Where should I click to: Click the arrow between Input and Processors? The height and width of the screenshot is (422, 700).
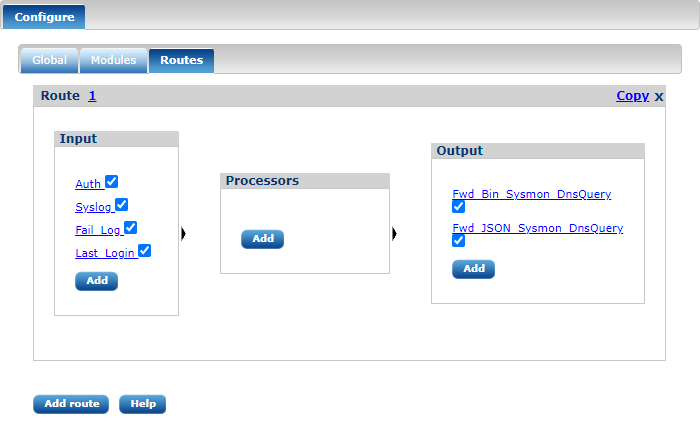point(184,234)
